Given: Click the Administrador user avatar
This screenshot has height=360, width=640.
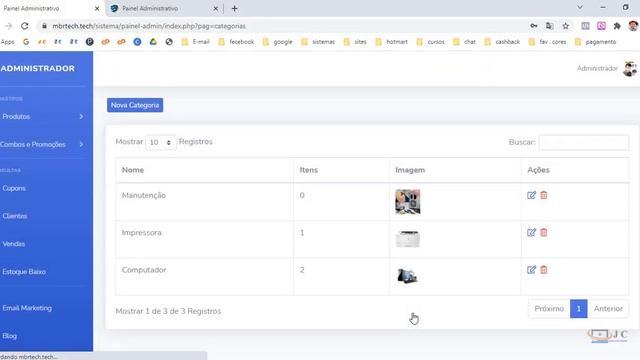Looking at the screenshot, I should point(630,69).
